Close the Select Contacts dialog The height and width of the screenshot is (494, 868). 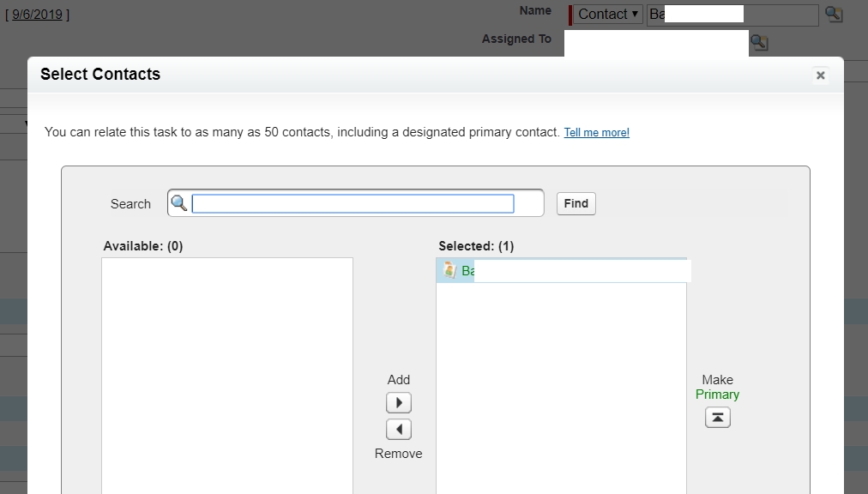pyautogui.click(x=820, y=75)
